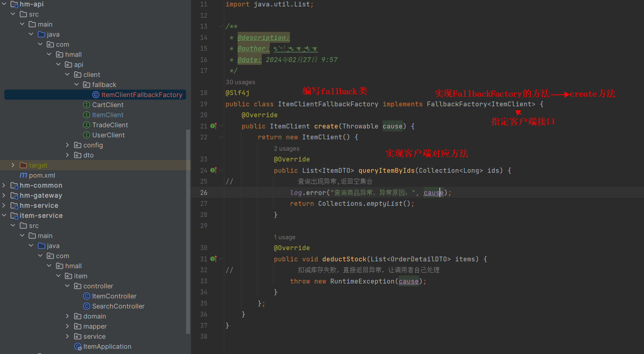The image size is (644, 354).
Task: Open the pom.xml Maven file
Action: coord(41,175)
